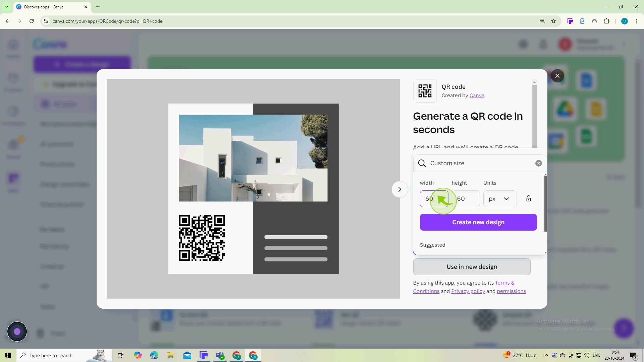Open the volume control in system tray
644x362 pixels.
click(x=586, y=355)
